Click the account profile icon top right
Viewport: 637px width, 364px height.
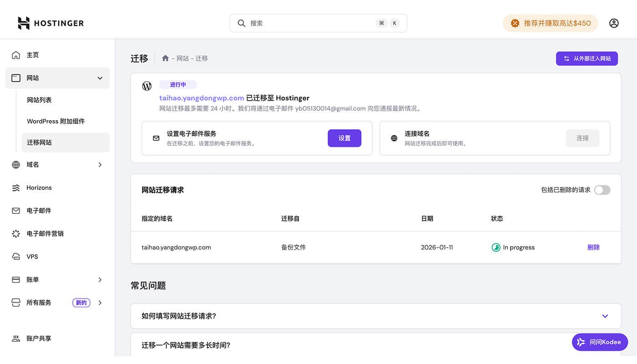pyautogui.click(x=614, y=23)
